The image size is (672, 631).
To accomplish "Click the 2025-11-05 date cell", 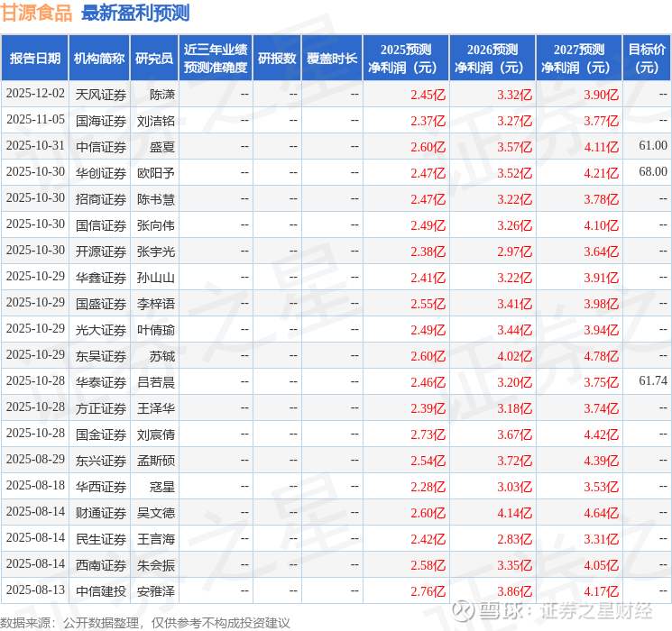I will (x=35, y=120).
